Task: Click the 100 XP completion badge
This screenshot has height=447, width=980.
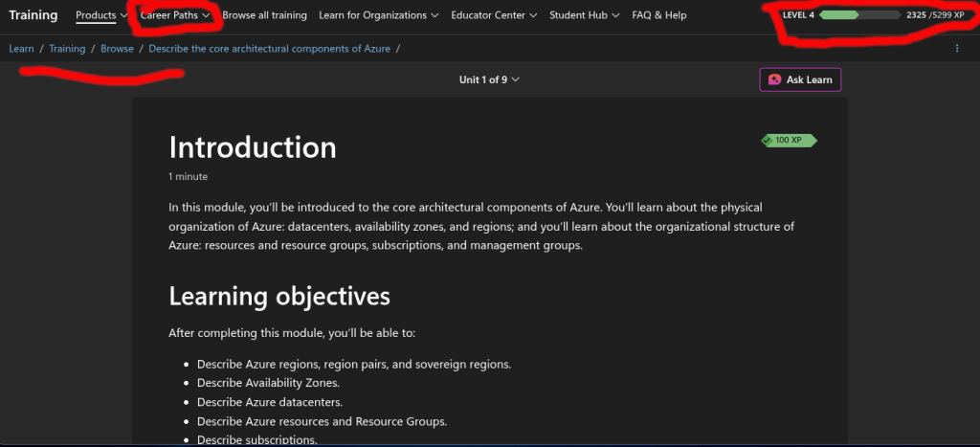Action: pos(789,141)
